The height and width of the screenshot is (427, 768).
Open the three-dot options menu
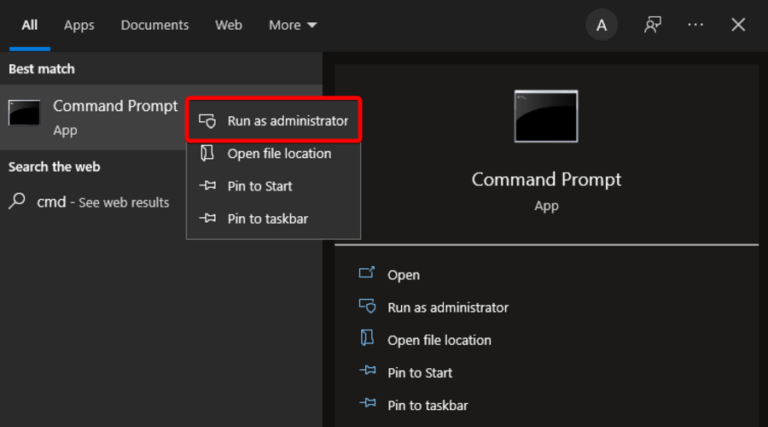point(696,25)
